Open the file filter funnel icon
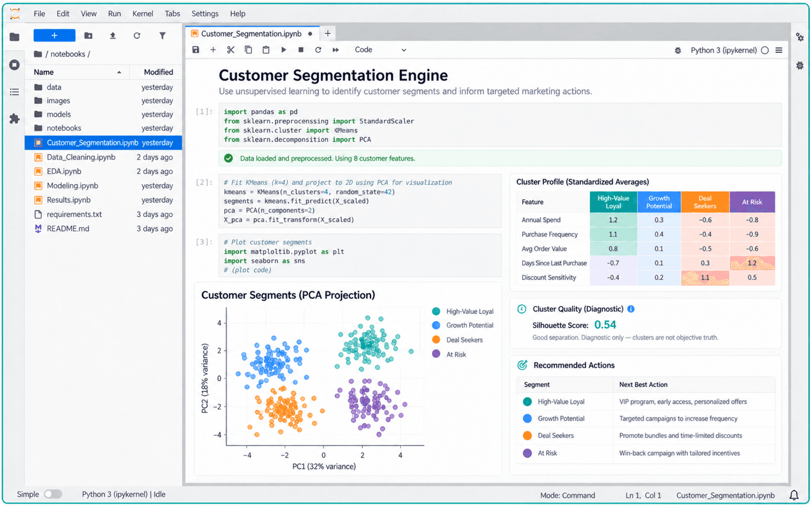This screenshot has height=508, width=812. pos(162,36)
